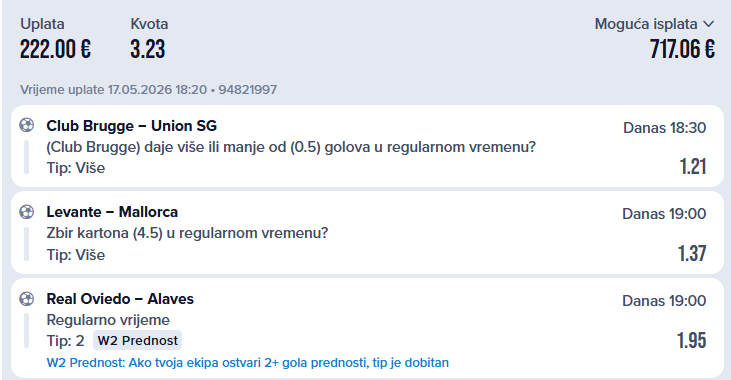
Task: Expand the Moguća isplata chevron
Action: [x=709, y=24]
